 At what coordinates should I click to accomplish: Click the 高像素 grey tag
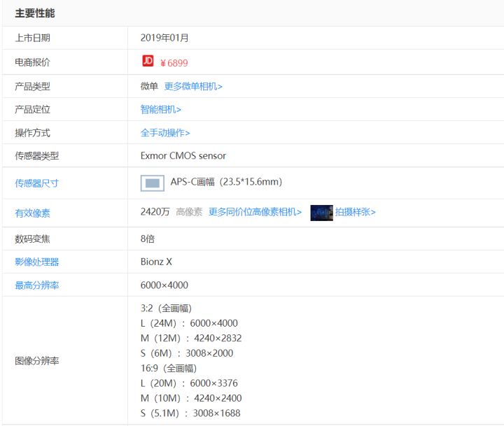(x=189, y=212)
